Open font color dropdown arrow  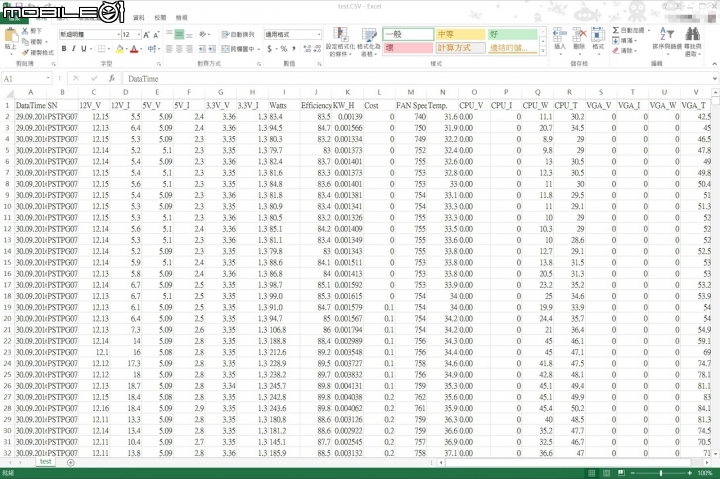pyautogui.click(x=141, y=49)
